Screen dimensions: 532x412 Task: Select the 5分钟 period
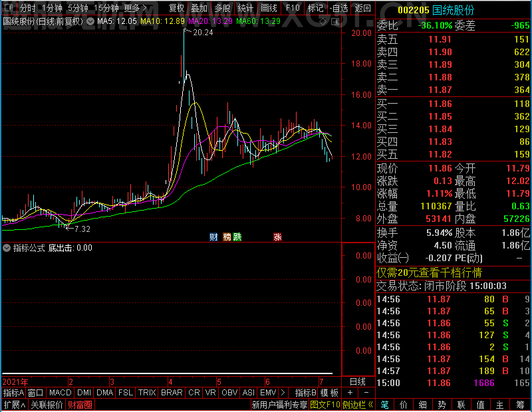pos(78,8)
